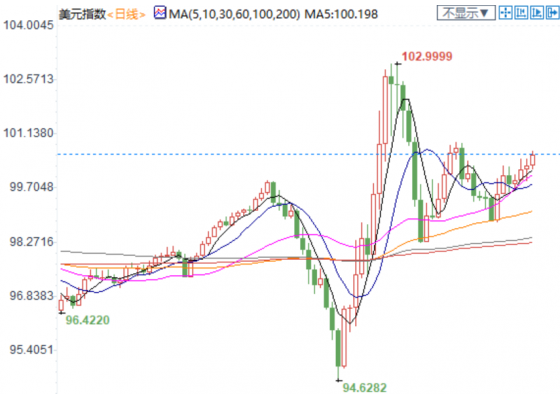560x400 pixels.
Task: Click the 104.0045 axis label
Action: point(28,25)
